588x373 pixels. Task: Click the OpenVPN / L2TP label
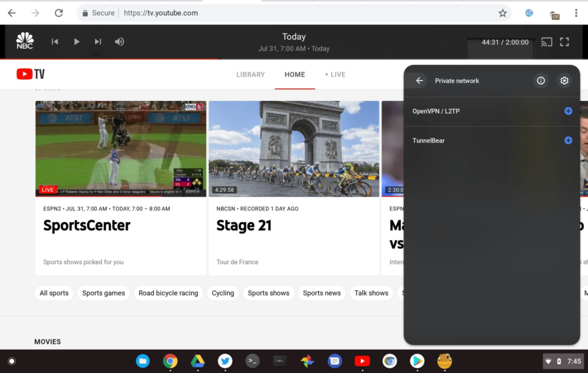[x=436, y=111]
